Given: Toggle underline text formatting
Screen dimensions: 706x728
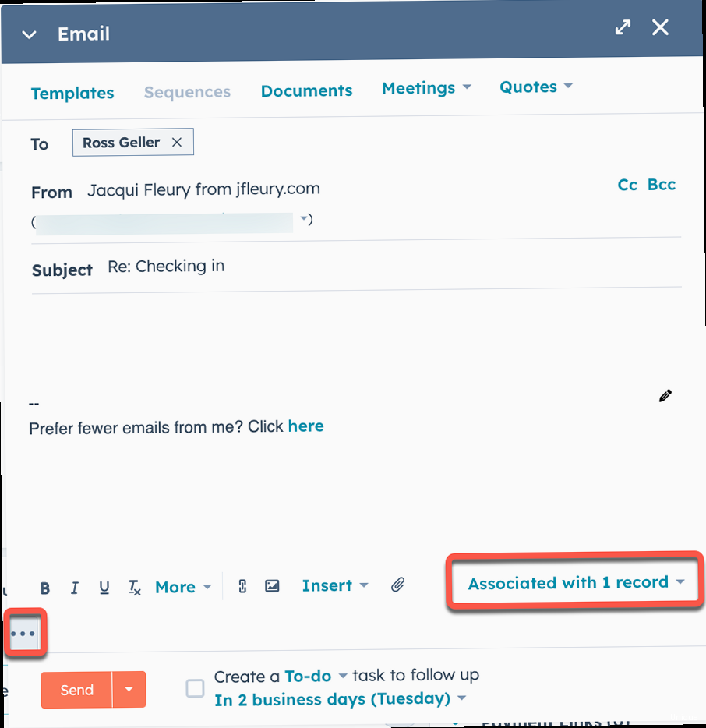Looking at the screenshot, I should [104, 588].
